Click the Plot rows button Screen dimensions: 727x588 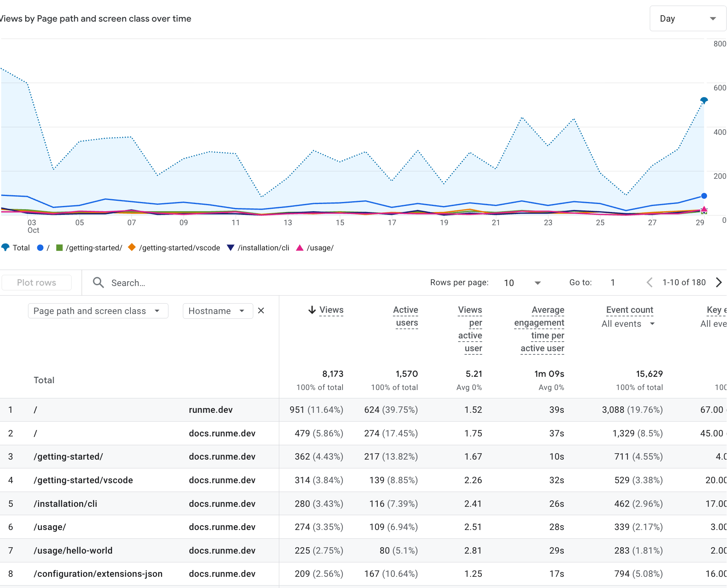point(36,282)
